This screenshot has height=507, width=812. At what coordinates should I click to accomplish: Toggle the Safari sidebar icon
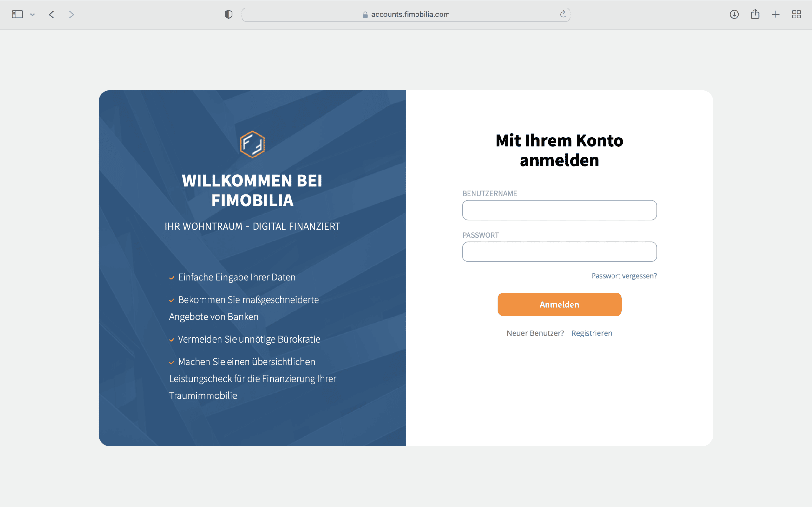(17, 15)
